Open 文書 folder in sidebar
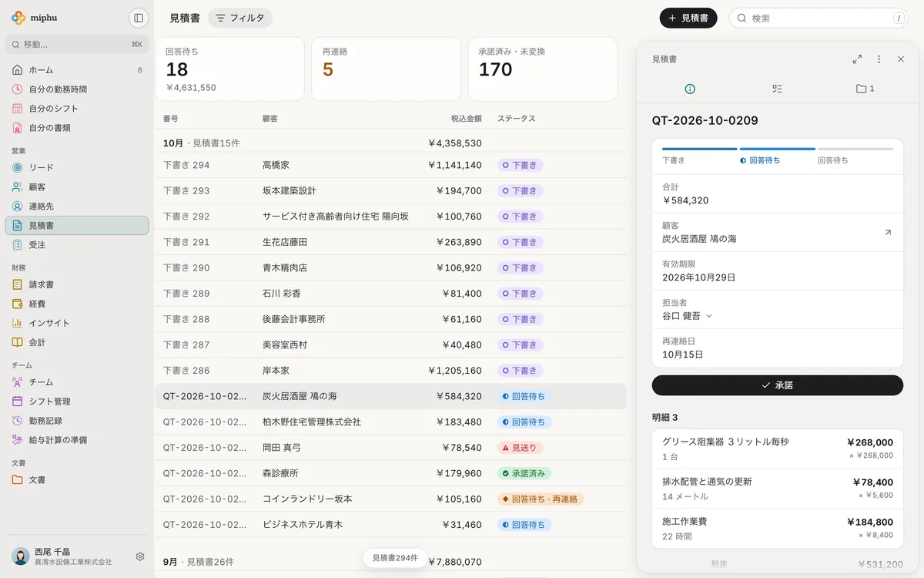924x578 pixels. [77, 479]
